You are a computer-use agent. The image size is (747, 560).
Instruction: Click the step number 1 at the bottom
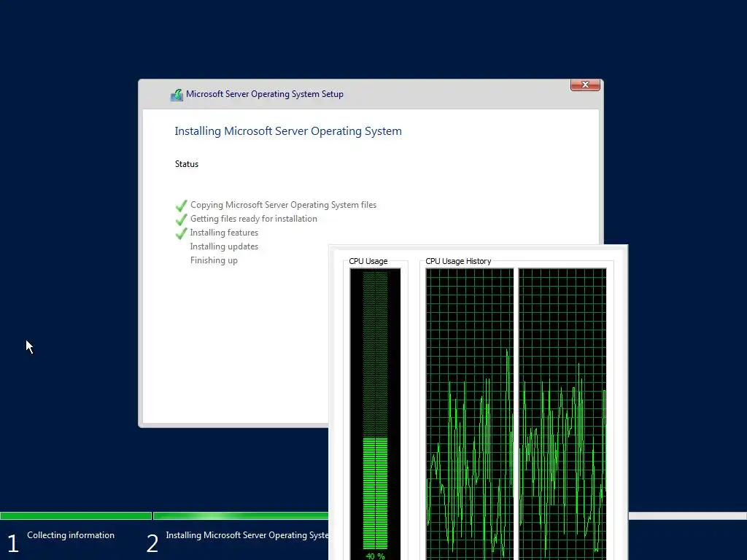[x=13, y=543]
